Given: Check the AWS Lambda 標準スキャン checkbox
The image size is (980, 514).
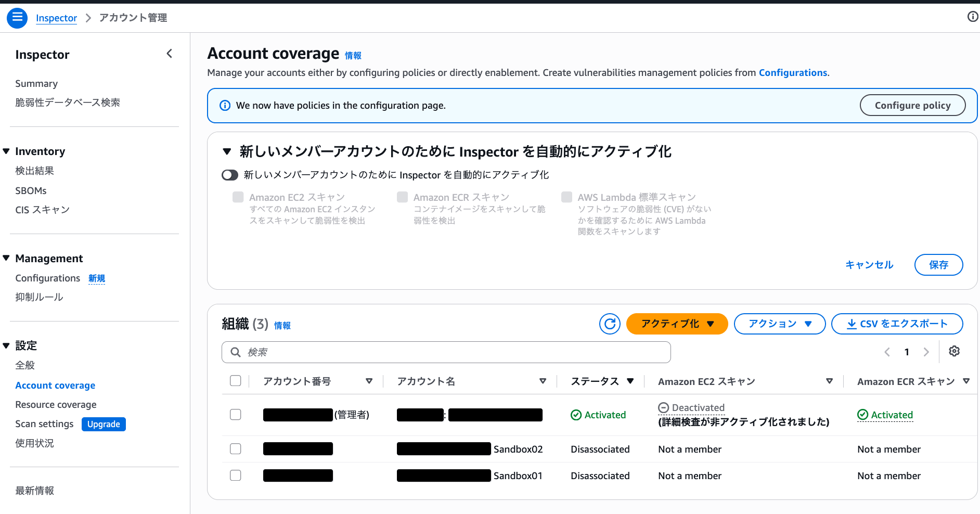Looking at the screenshot, I should click(x=566, y=197).
